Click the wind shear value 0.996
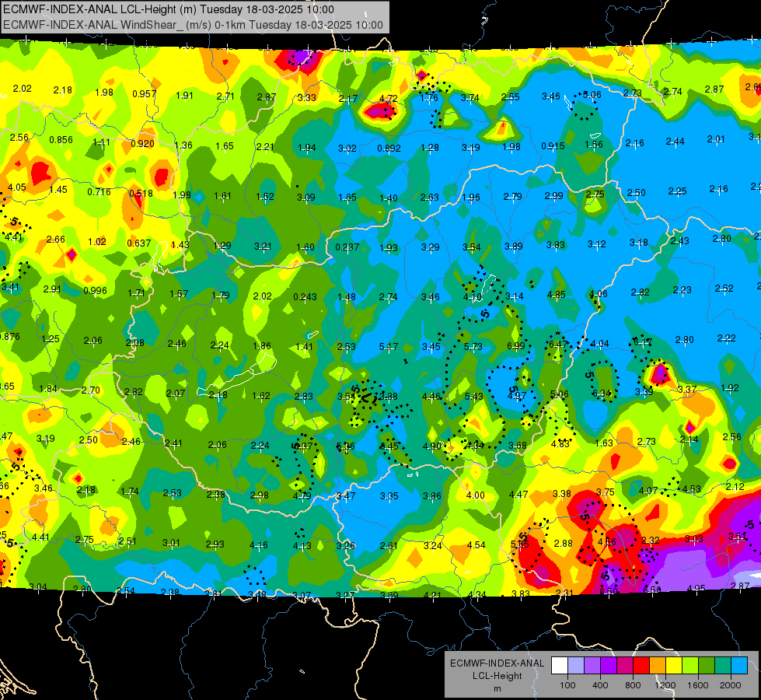761x700 pixels. 95,291
